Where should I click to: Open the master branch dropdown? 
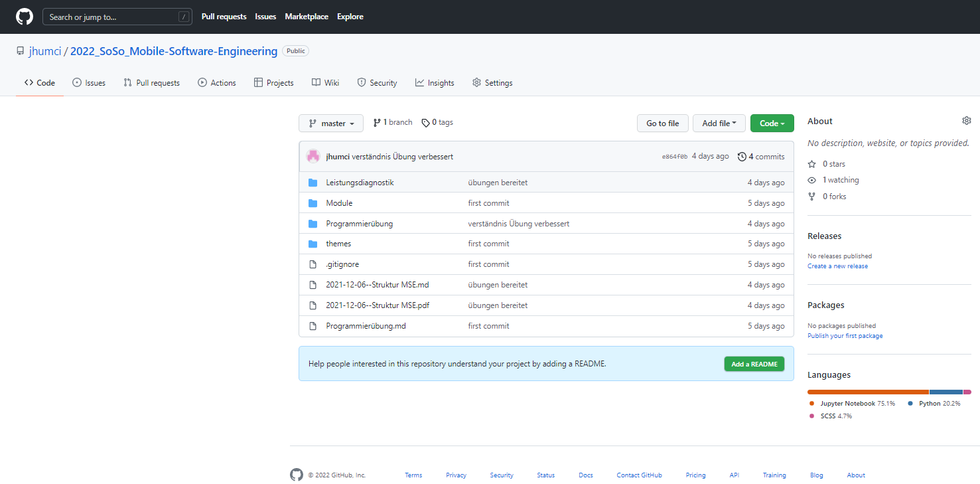tap(330, 123)
